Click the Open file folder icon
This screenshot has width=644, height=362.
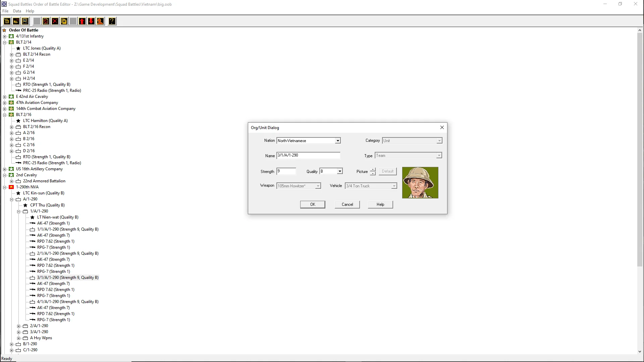point(16,21)
